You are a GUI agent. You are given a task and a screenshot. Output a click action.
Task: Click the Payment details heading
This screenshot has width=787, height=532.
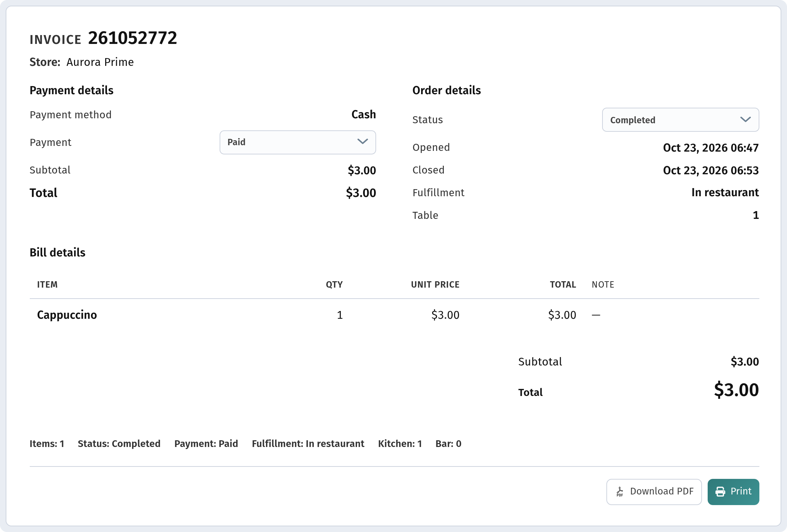[72, 90]
